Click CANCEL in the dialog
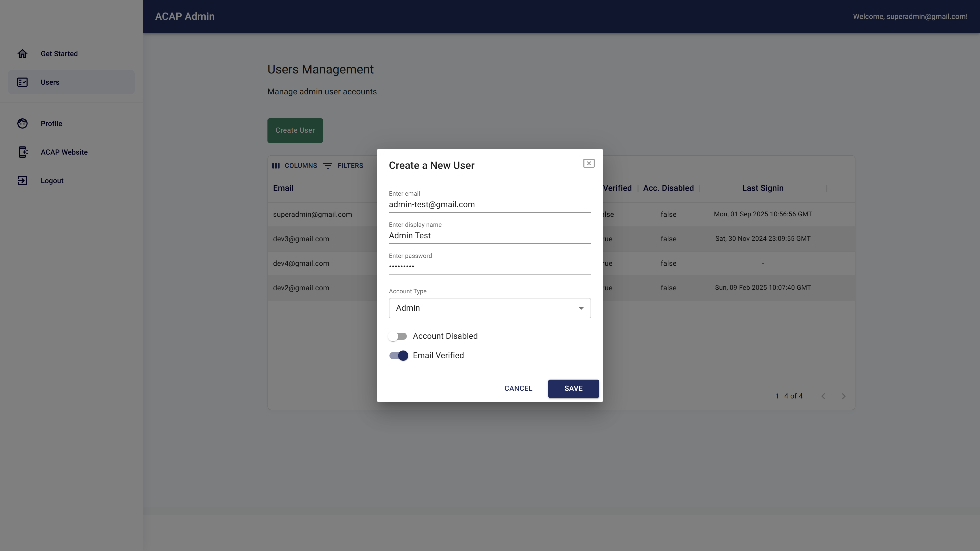980x551 pixels. point(518,389)
